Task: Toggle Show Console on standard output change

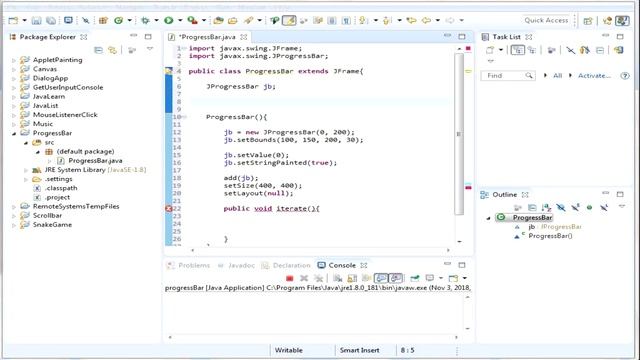Action: 381,278
